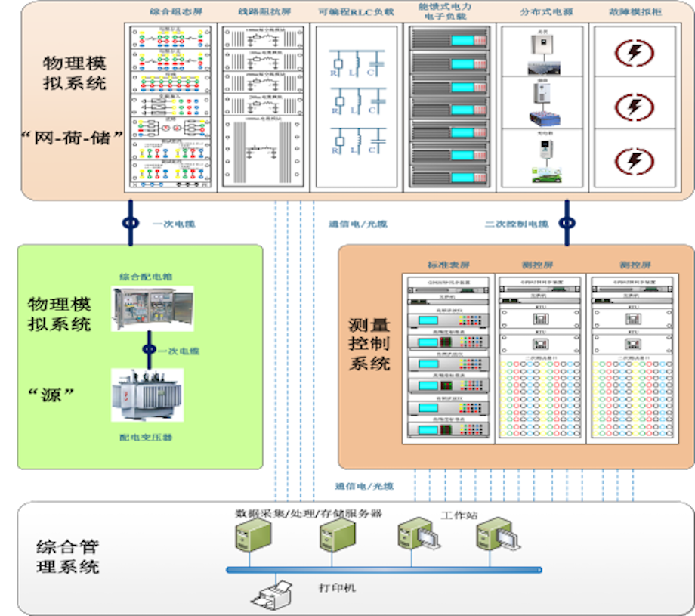The width and height of the screenshot is (695, 616).
Task: Click the connector ring on 一次电缆 line
Action: [x=130, y=224]
